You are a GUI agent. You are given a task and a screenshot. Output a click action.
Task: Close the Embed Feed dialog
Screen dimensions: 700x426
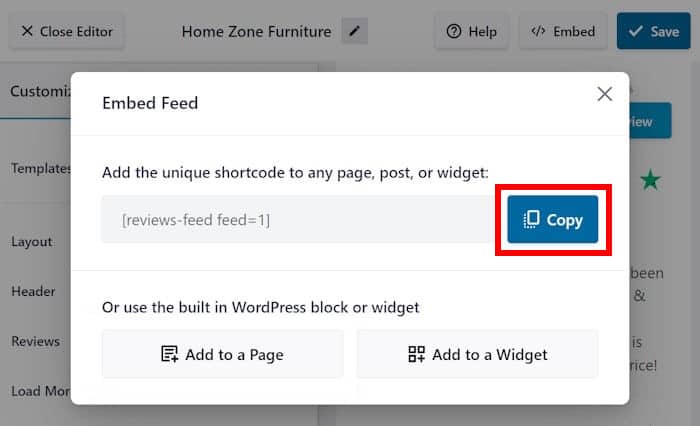pyautogui.click(x=604, y=94)
